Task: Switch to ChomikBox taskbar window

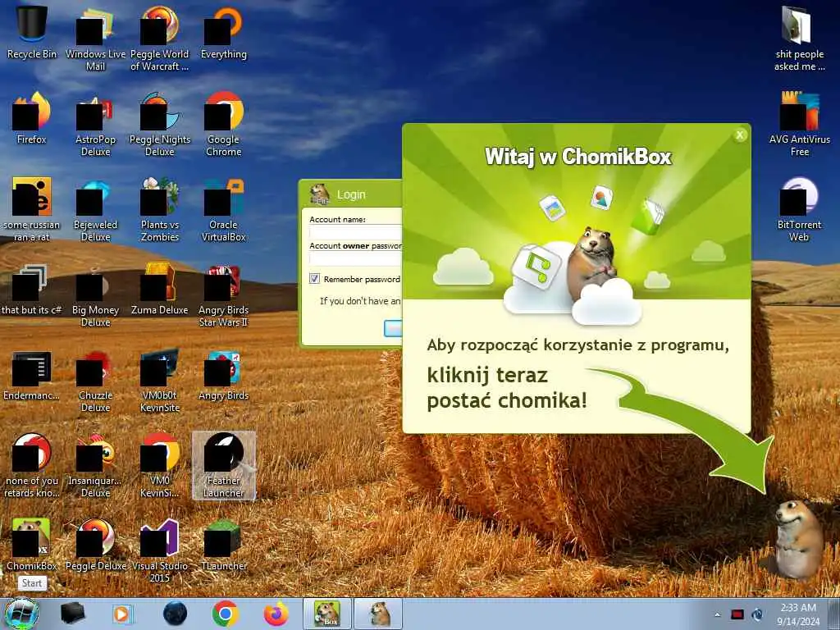Action: [x=326, y=614]
